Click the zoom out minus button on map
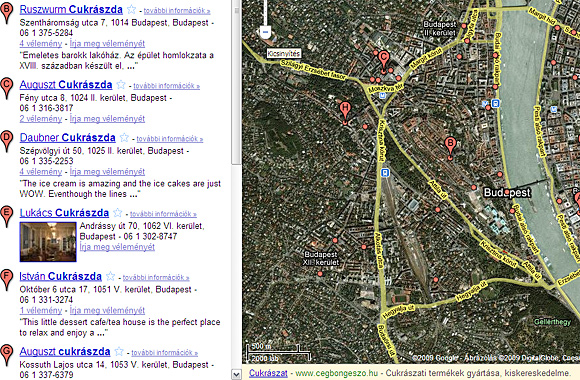This screenshot has height=380, width=580. tap(265, 32)
